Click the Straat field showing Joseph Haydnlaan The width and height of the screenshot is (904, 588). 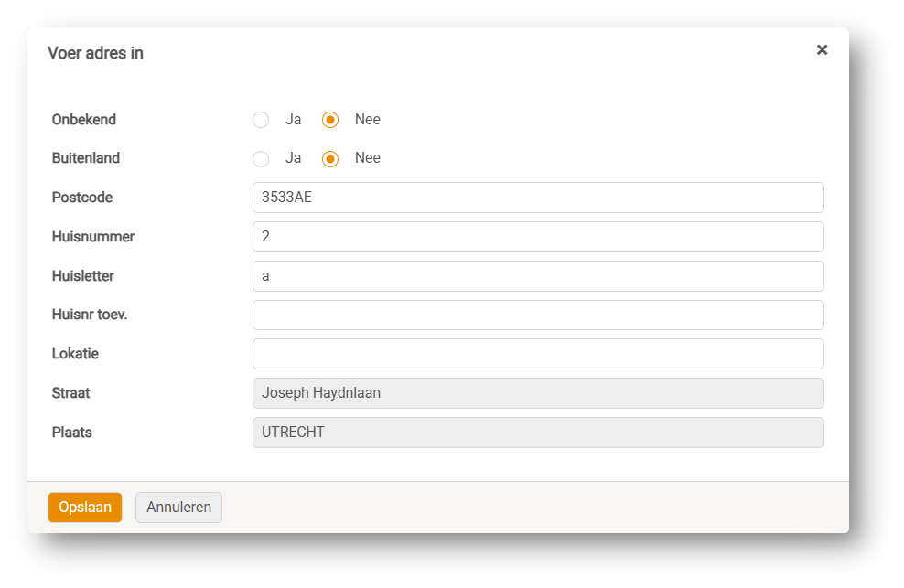pyautogui.click(x=538, y=393)
